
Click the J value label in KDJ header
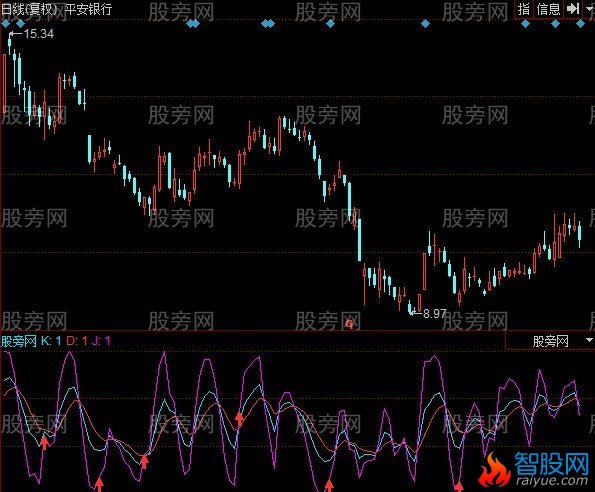(101, 341)
